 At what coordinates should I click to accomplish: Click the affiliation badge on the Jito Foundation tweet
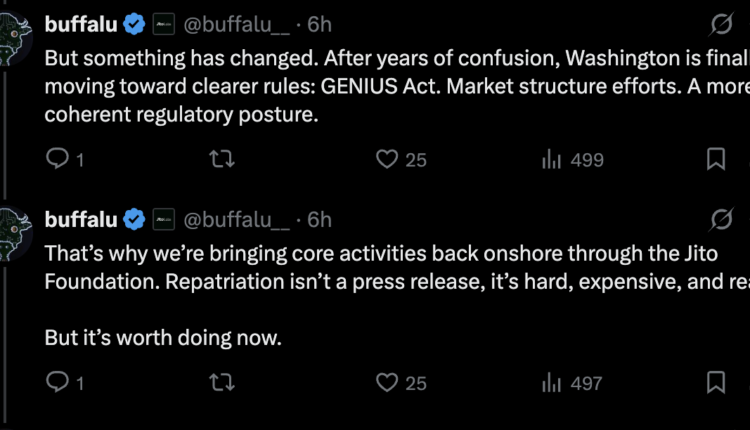164,219
